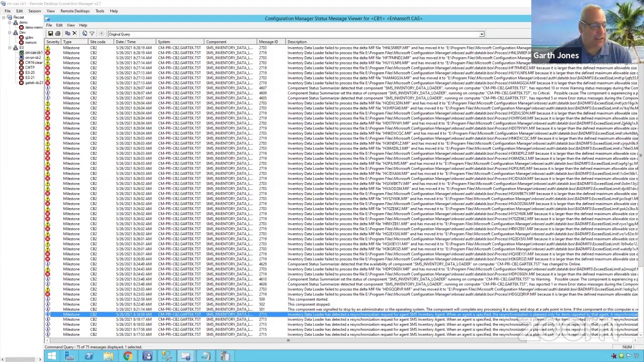Viewport: 644px width, 362px height.
Task: Select the gjdev server in tree
Action: click(29, 38)
